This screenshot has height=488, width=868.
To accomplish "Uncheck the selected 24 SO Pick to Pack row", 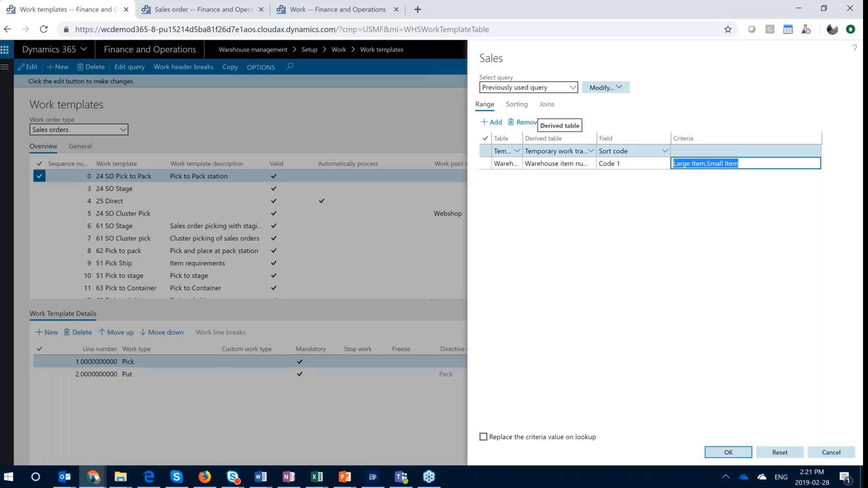I will [39, 176].
